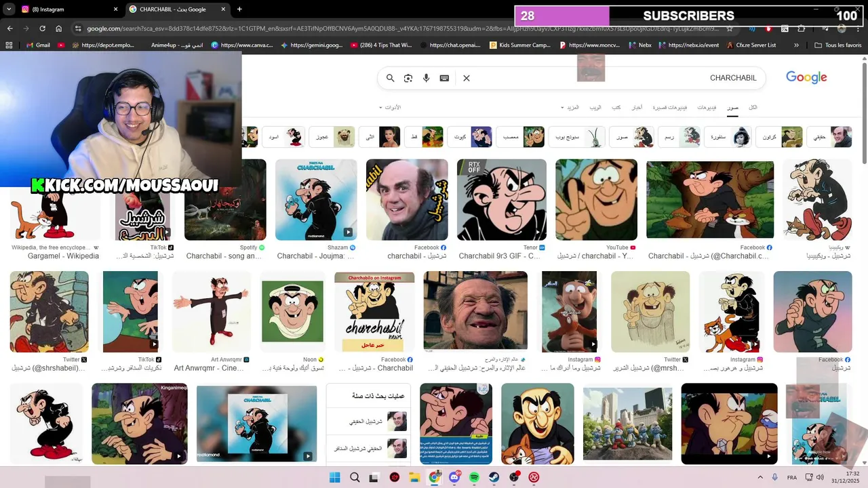This screenshot has width=868, height=488.
Task: Filter images by سنفورة chip
Action: [x=728, y=137]
